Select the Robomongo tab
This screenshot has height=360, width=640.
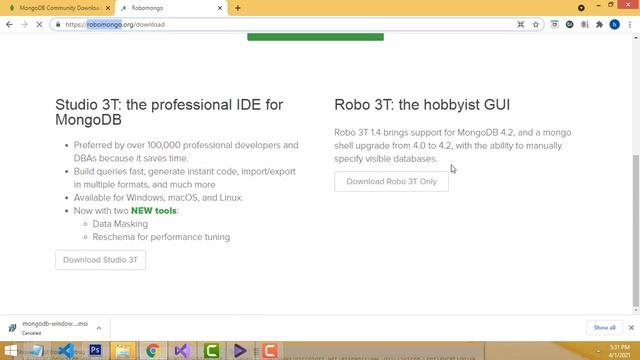tap(171, 8)
